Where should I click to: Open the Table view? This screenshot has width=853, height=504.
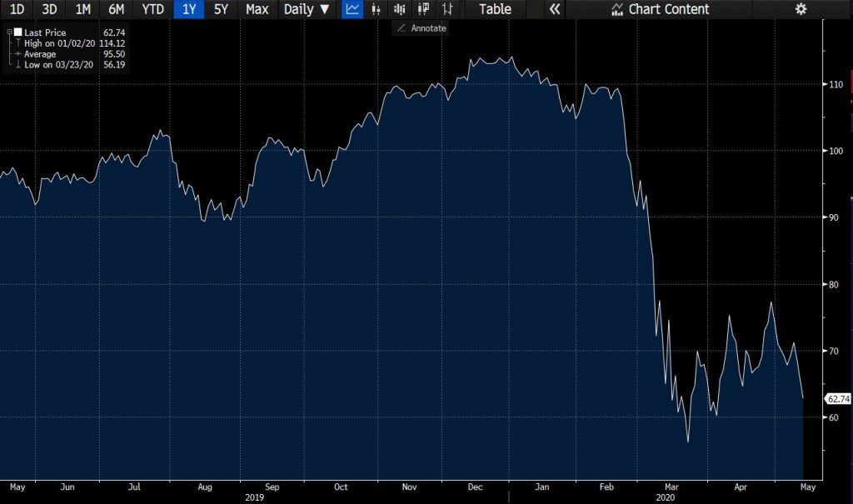pos(495,8)
